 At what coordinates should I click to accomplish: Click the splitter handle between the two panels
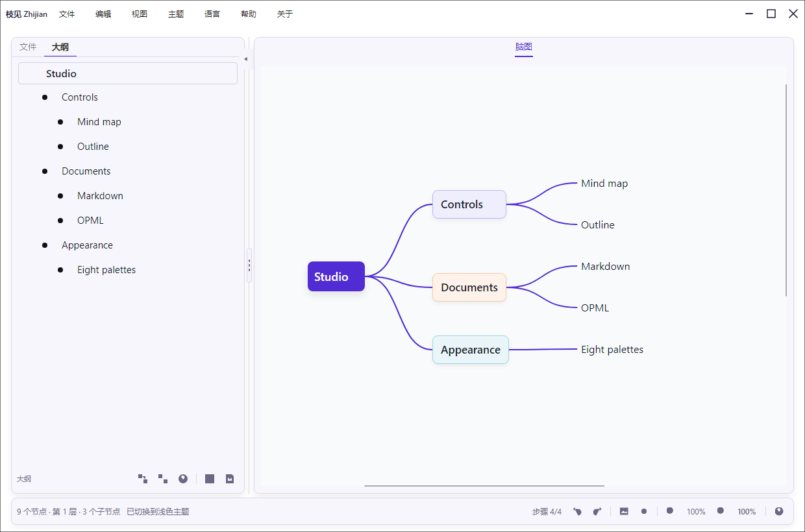pyautogui.click(x=249, y=265)
